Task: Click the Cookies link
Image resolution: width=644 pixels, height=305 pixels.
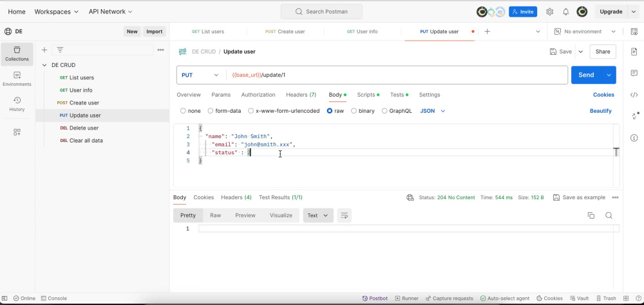Action: [603, 95]
